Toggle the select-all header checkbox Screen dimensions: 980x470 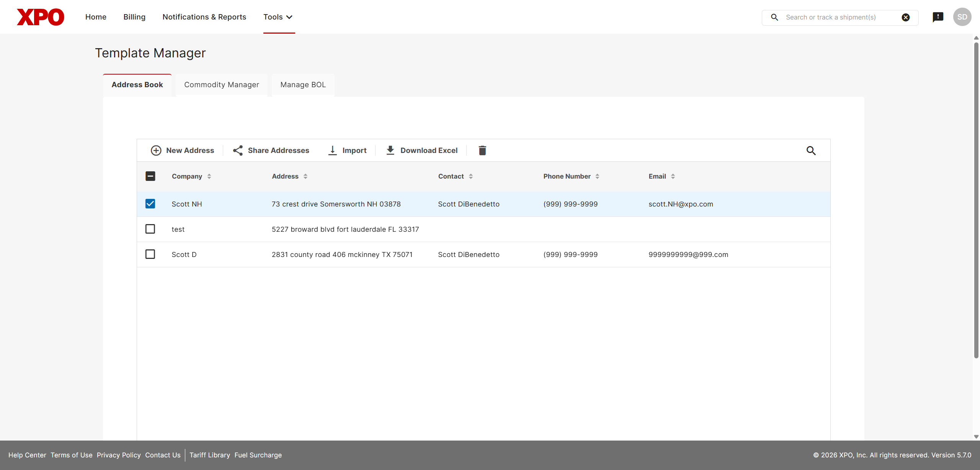tap(150, 176)
